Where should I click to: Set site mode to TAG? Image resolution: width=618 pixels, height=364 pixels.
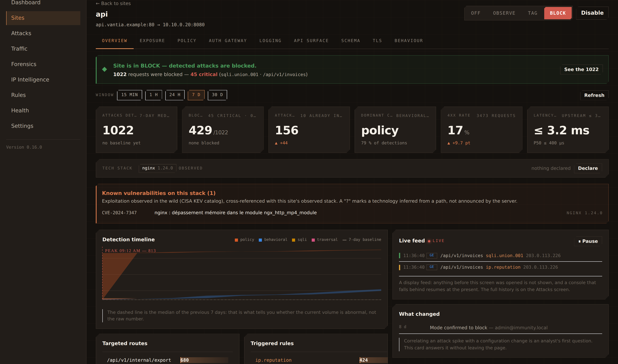coord(533,13)
